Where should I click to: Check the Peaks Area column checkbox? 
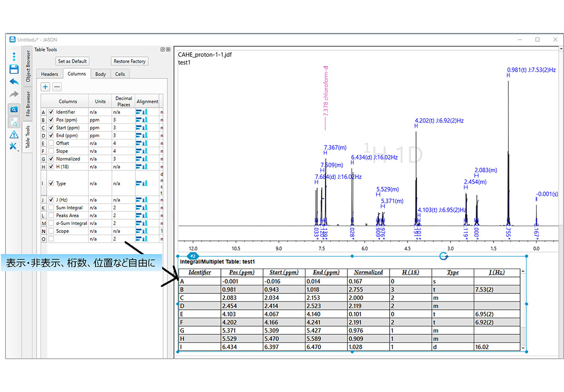51,215
